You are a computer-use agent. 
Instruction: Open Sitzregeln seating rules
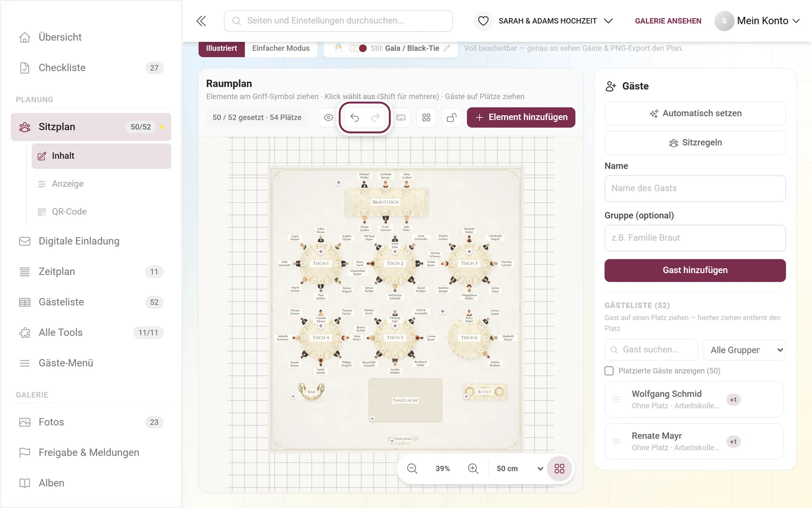tap(695, 143)
